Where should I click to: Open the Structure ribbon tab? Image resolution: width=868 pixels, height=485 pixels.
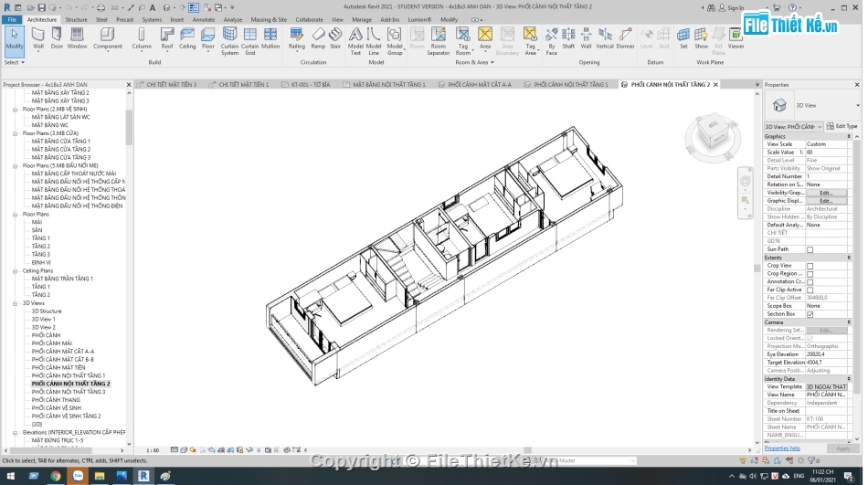coord(76,19)
